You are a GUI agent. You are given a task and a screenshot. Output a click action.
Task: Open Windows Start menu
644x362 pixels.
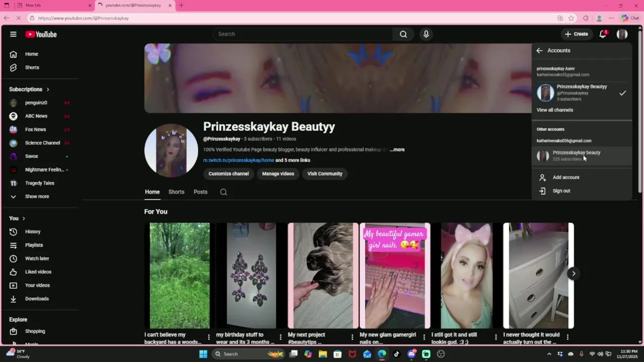(x=203, y=354)
